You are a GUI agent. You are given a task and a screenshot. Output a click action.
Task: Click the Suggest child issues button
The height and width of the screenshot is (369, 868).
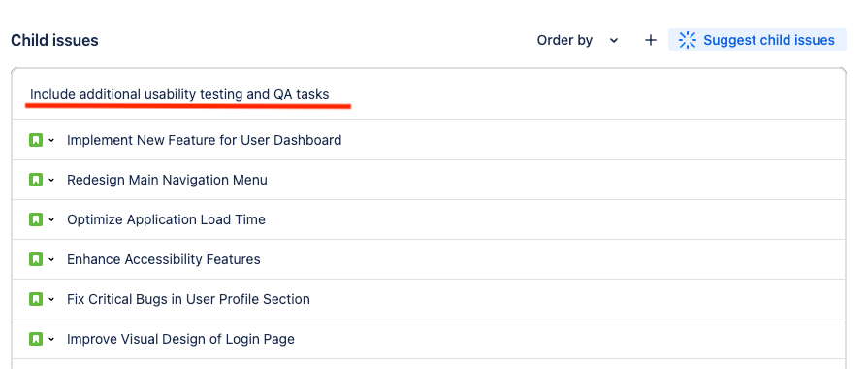click(756, 40)
